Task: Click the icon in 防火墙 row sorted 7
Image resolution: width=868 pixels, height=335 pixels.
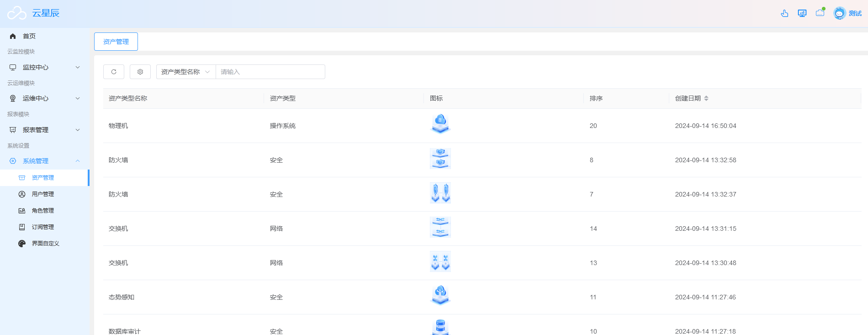Action: click(x=440, y=193)
